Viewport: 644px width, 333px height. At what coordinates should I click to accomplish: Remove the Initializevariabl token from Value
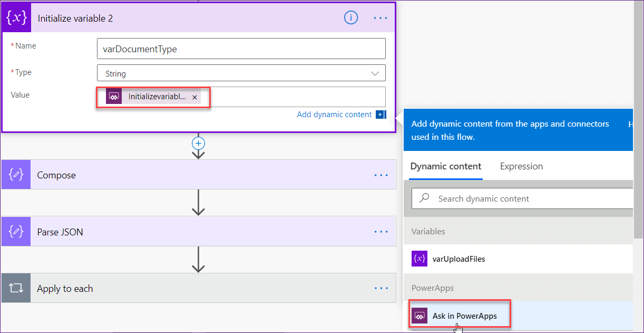coord(194,97)
